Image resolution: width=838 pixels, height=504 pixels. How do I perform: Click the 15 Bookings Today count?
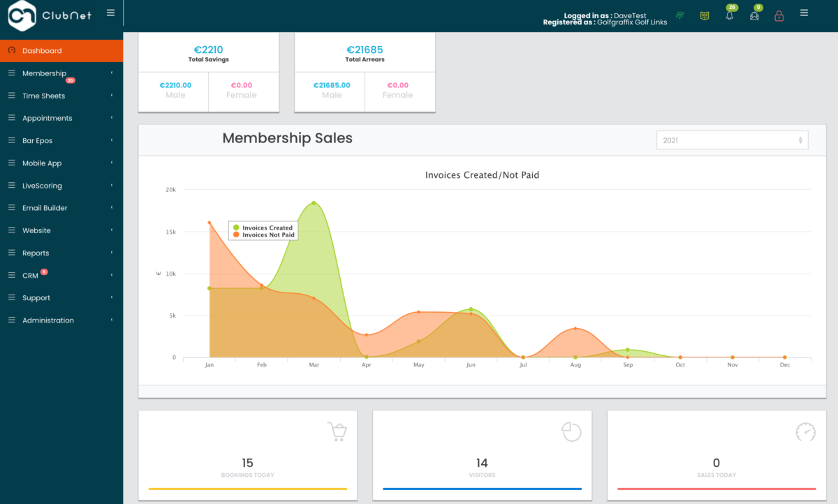(247, 463)
